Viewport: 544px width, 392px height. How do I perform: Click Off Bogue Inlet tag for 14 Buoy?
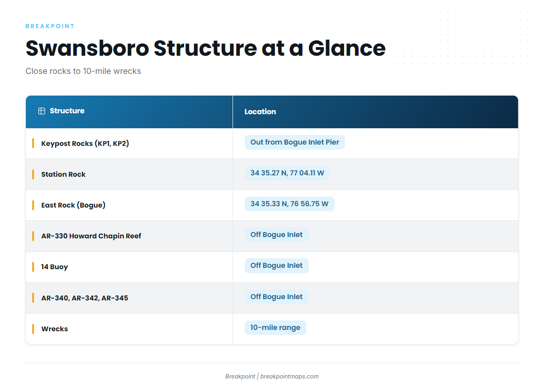pos(277,266)
